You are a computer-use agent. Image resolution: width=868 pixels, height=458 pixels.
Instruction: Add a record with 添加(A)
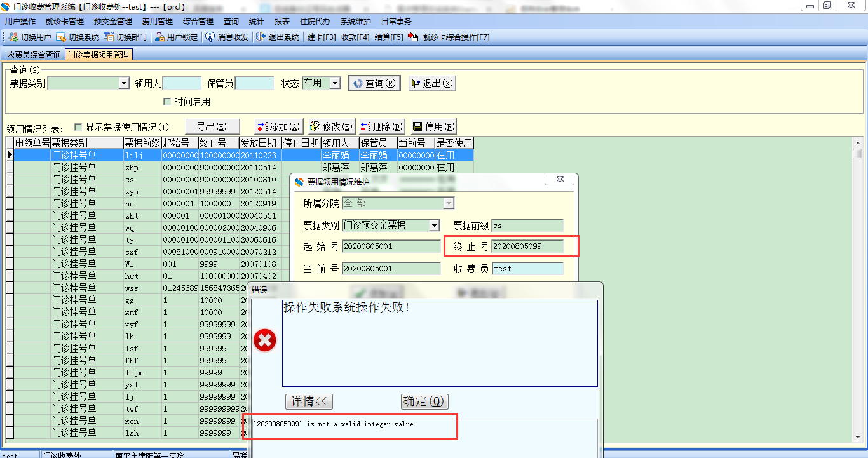point(278,126)
